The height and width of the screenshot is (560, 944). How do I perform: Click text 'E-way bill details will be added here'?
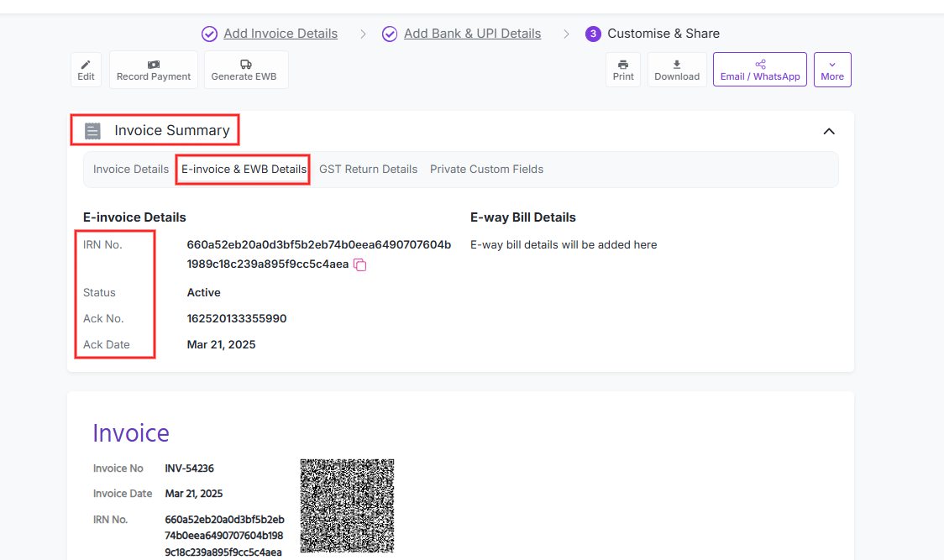[x=564, y=245]
